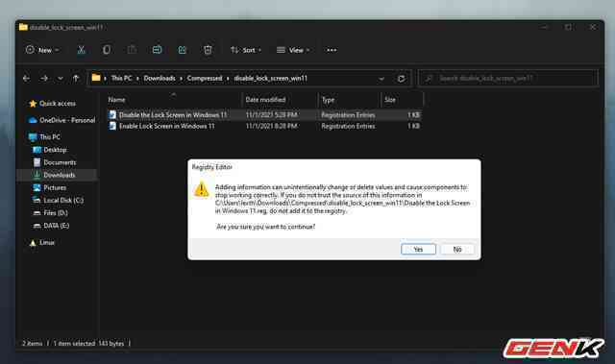Open recent locations chevron
This screenshot has width=615, height=364.
[x=61, y=79]
